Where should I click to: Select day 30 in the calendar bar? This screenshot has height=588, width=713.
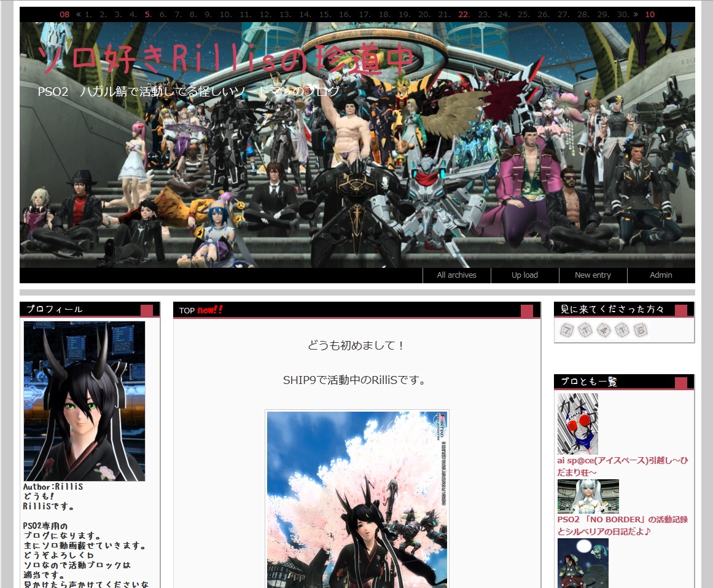coord(623,15)
